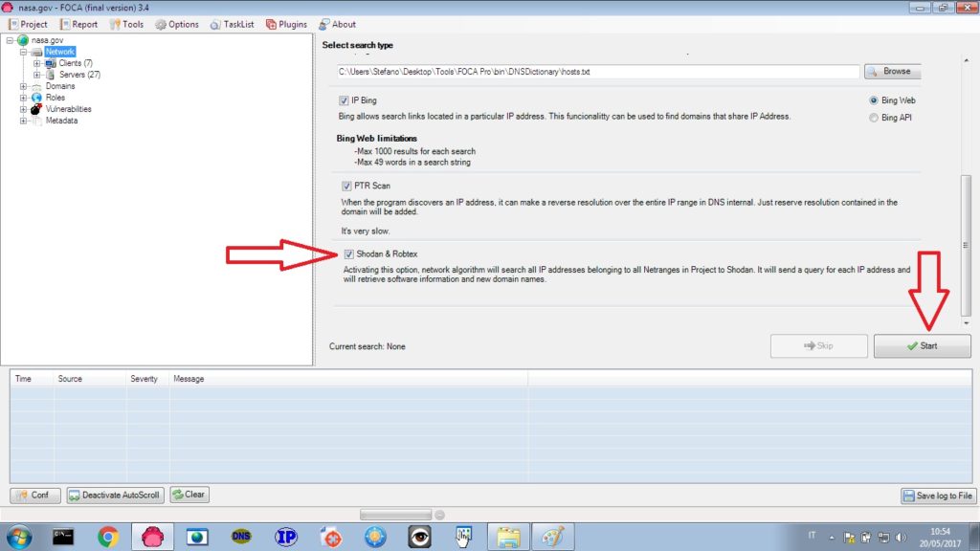Image resolution: width=980 pixels, height=551 pixels.
Task: Open the About menu
Action: pyautogui.click(x=337, y=24)
